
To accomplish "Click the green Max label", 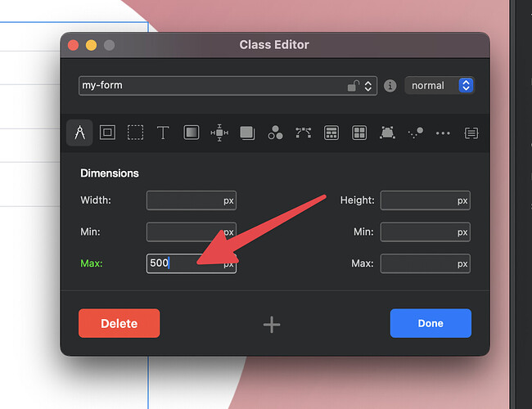I will pos(92,263).
